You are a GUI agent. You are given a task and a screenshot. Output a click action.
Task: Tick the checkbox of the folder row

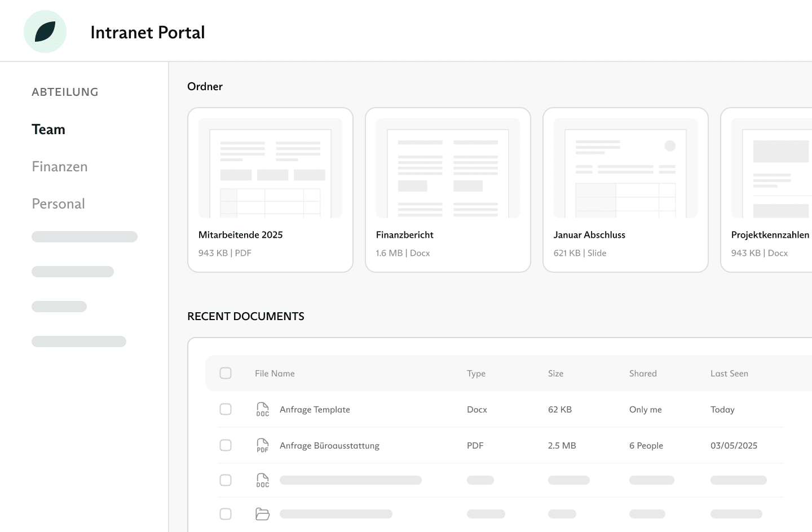click(x=226, y=514)
